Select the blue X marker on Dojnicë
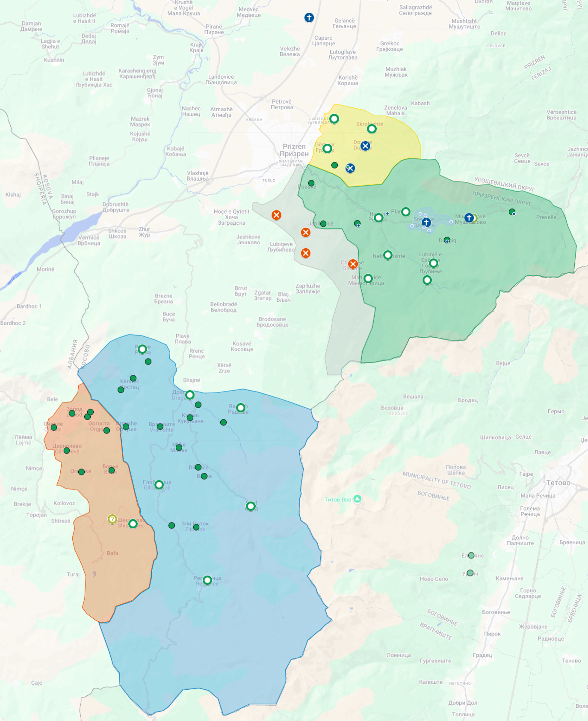This screenshot has width=588, height=721. click(365, 146)
